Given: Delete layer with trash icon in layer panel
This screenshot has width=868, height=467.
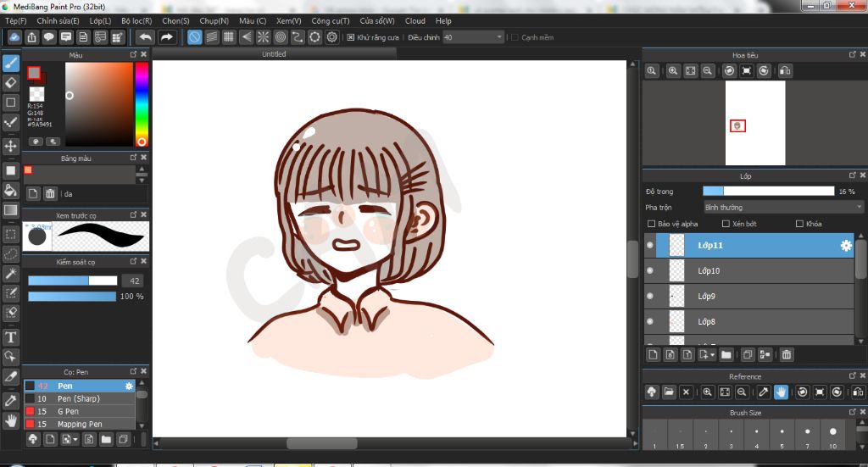Looking at the screenshot, I should (x=786, y=354).
